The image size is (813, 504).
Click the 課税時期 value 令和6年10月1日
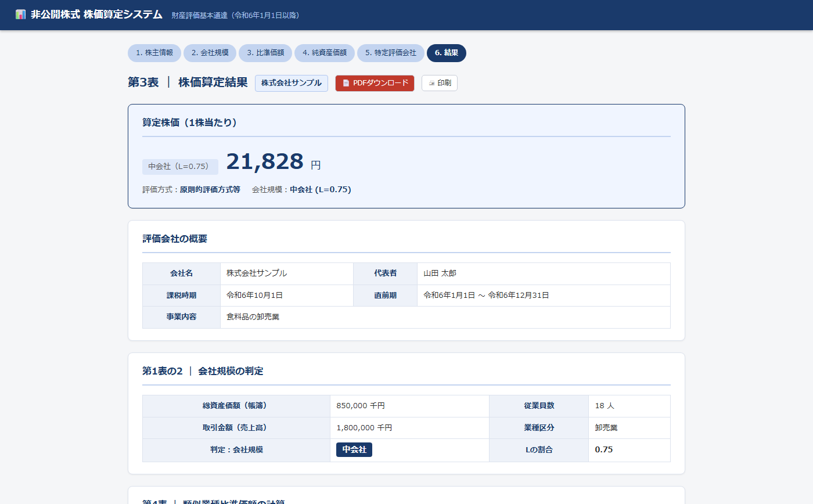(254, 296)
